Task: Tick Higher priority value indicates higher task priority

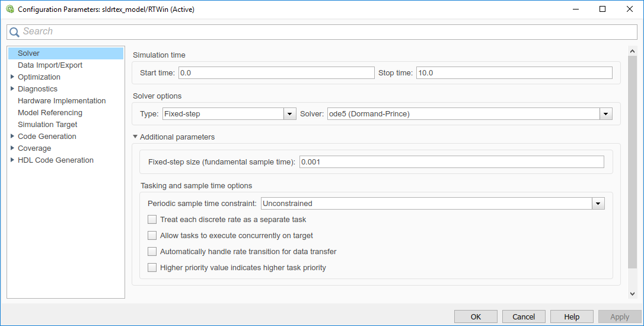Action: click(x=152, y=268)
